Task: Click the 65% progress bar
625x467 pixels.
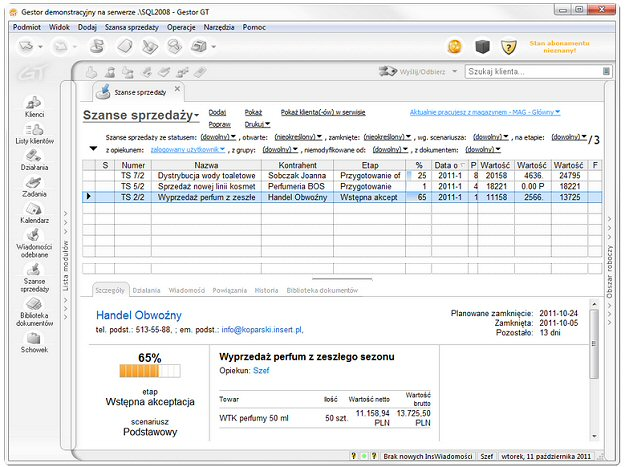Action: [x=149, y=372]
